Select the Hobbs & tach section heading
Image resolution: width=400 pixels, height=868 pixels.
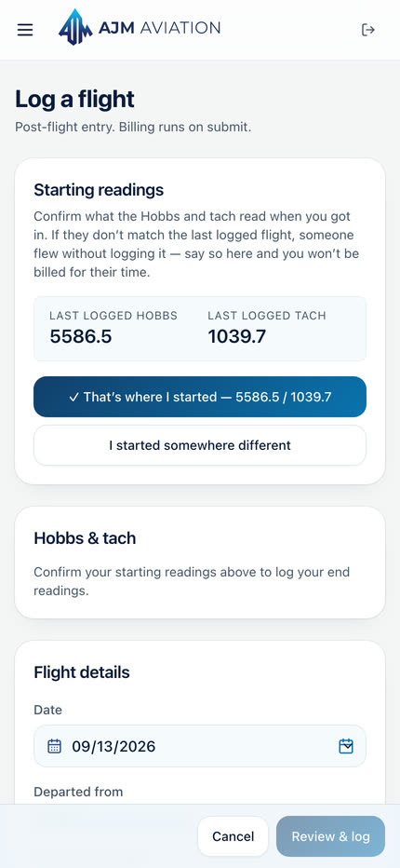[x=85, y=538]
